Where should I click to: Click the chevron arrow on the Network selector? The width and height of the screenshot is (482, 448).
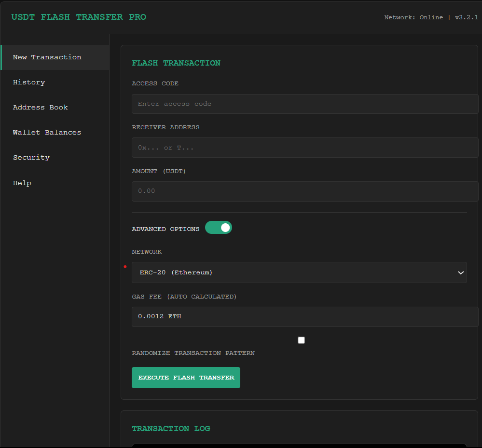[x=460, y=273]
